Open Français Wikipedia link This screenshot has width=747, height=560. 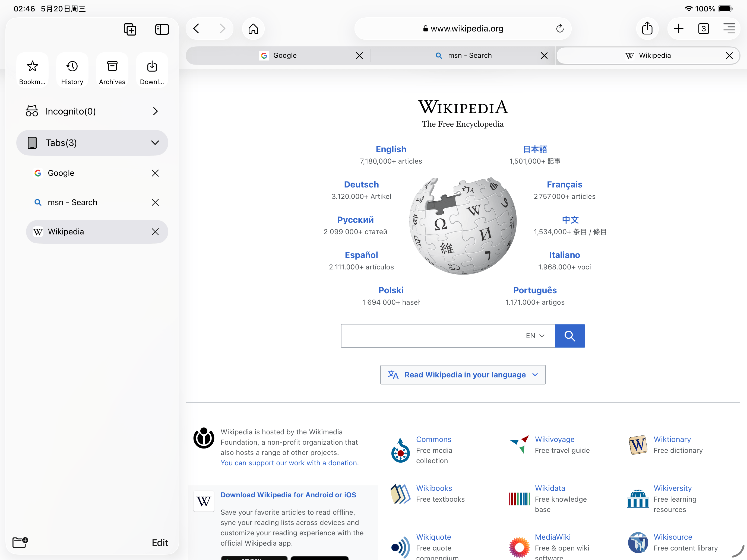click(x=565, y=185)
